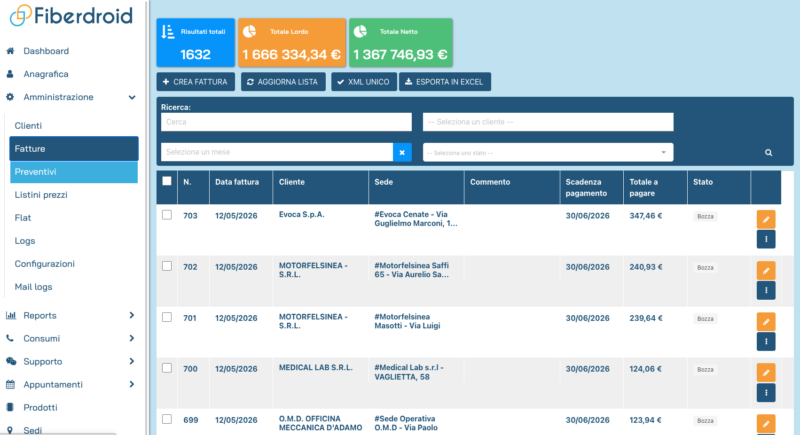
Task: Click the CREA FATTURA button
Action: (195, 82)
